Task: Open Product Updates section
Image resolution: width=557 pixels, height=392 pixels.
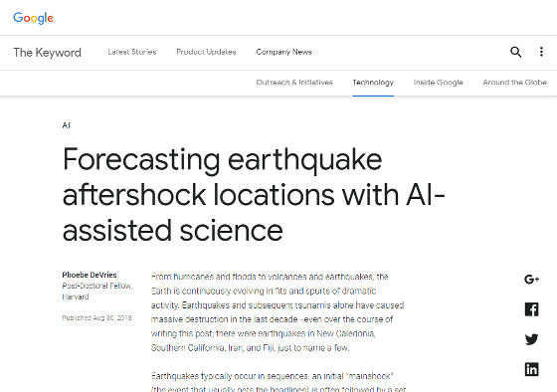Action: click(x=207, y=52)
